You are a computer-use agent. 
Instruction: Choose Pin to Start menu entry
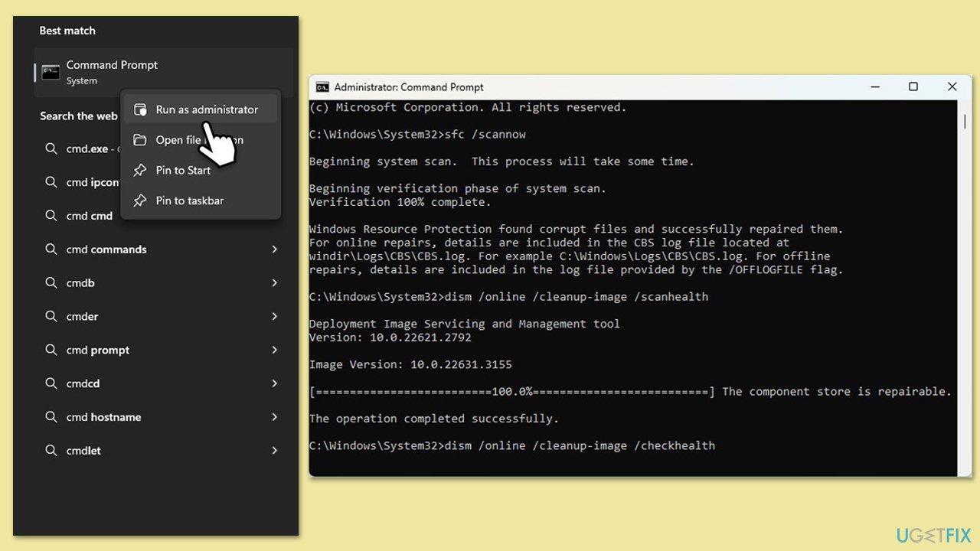[x=183, y=170]
